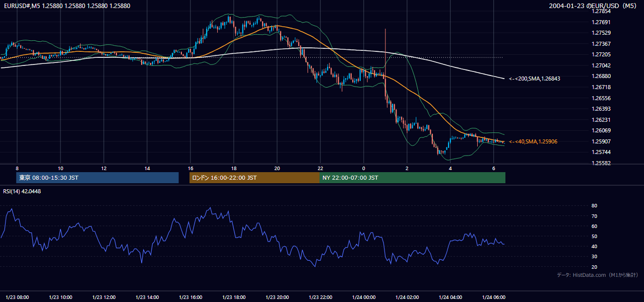Screen dimensions: 644x302
Task: Click price axis value 1.27042
Action: pyautogui.click(x=601, y=65)
